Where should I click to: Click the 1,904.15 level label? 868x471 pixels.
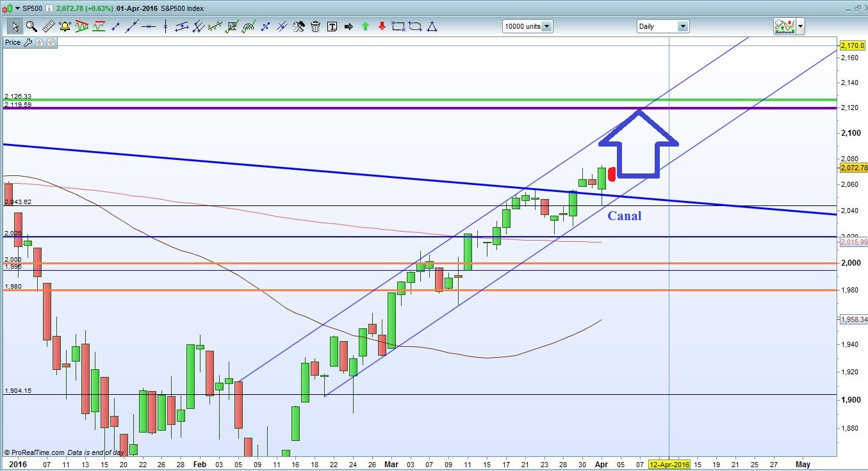(18, 390)
